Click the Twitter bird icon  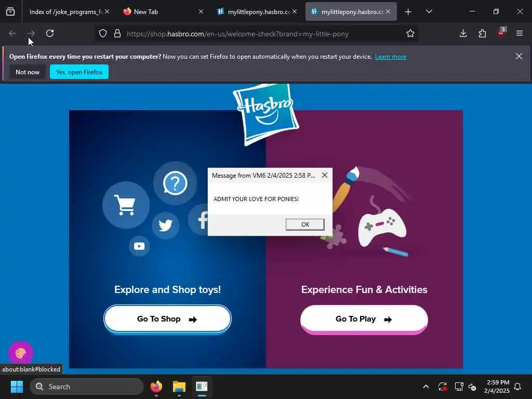[166, 225]
